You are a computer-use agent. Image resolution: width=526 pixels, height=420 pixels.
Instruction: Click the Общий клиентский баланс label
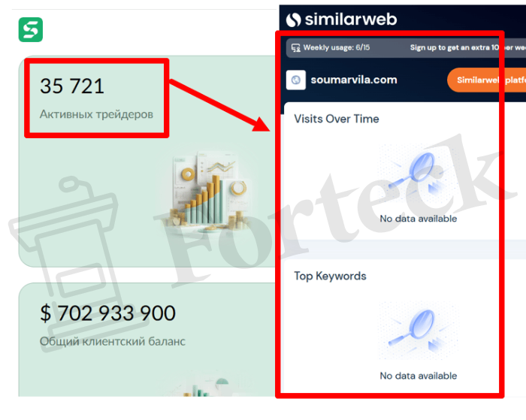113,342
